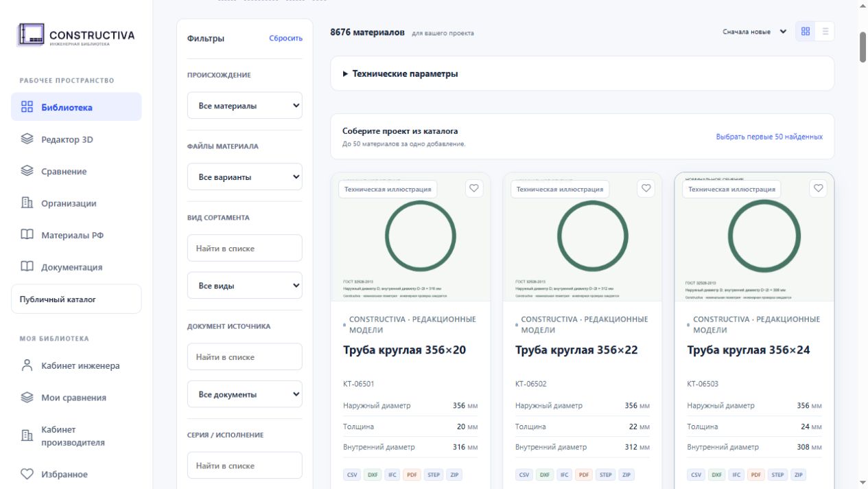Download PDF file for Труба круглая 356×20

[412, 475]
